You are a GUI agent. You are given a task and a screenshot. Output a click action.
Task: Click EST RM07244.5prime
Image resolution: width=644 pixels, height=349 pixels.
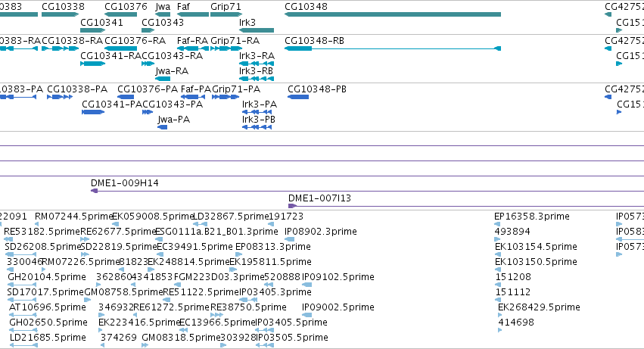point(74,217)
